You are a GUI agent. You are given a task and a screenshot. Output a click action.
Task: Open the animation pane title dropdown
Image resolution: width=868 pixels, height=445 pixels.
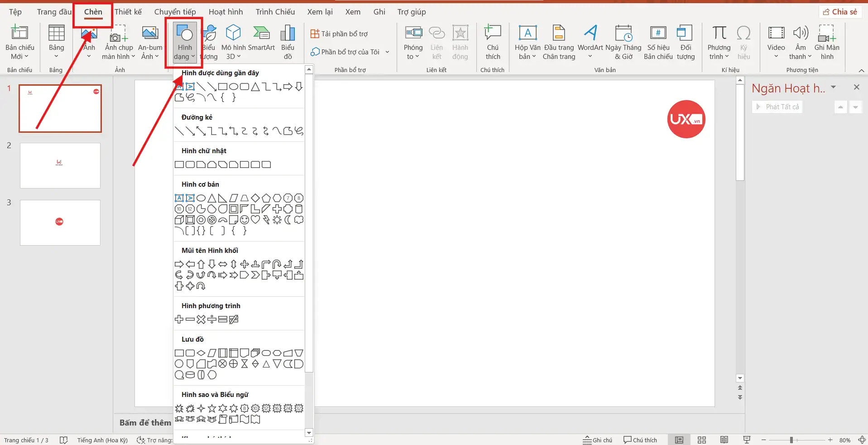(834, 87)
